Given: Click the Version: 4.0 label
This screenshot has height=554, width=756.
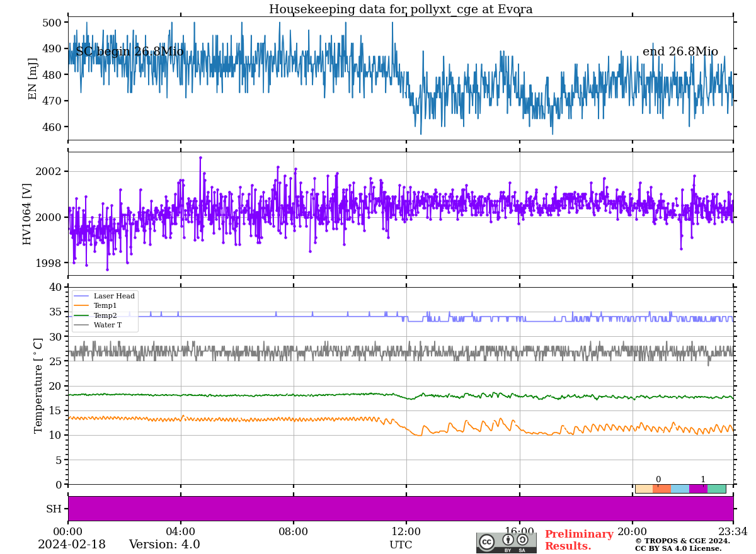Looking at the screenshot, I should point(164,545).
